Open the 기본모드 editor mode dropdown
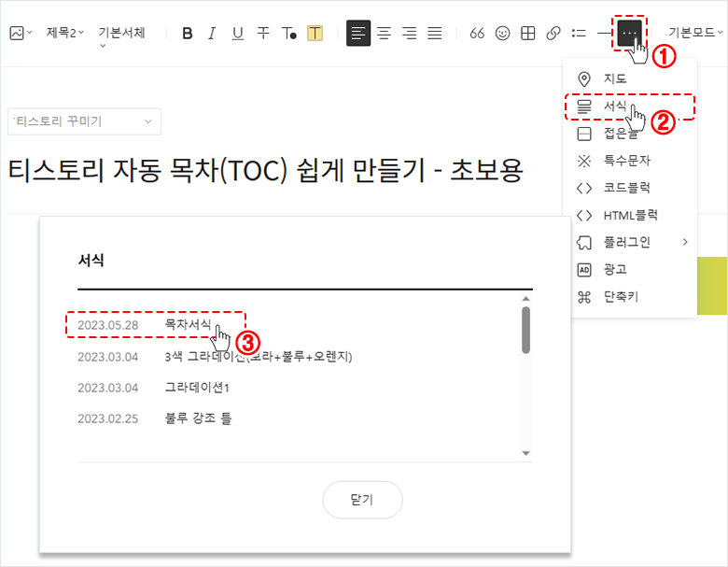This screenshot has width=728, height=567. click(x=695, y=33)
